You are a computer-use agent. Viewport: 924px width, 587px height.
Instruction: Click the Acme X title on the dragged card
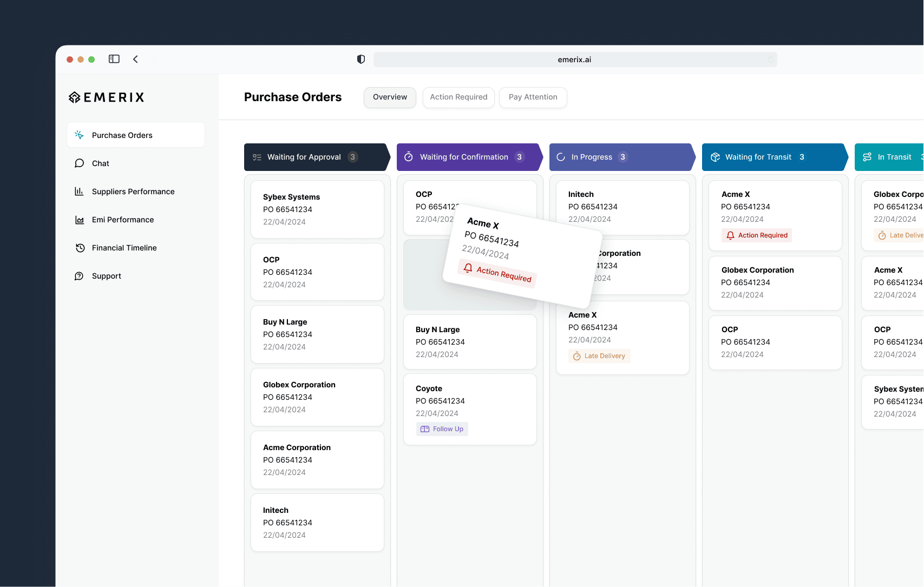[483, 223]
